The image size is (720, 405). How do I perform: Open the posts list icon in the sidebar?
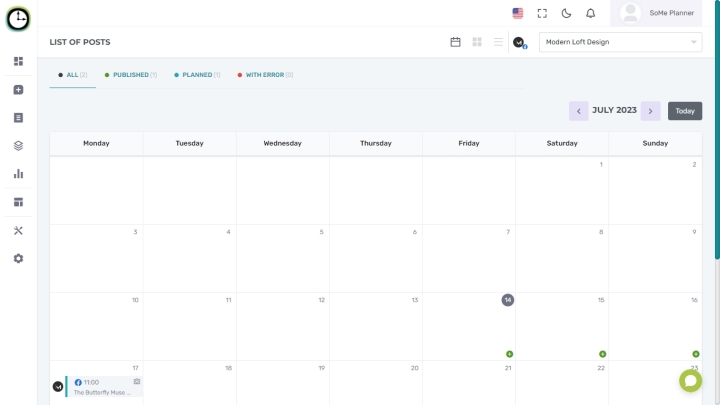click(18, 118)
